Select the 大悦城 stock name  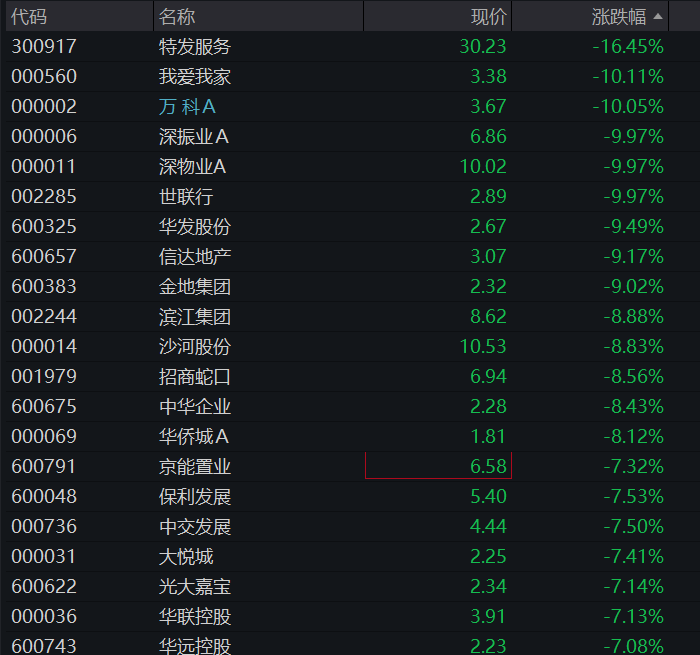186,556
